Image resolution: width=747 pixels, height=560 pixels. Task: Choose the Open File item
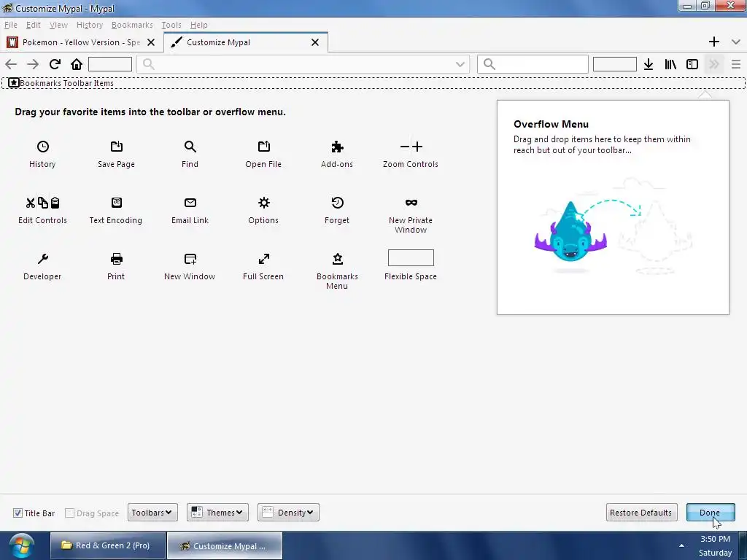pyautogui.click(x=263, y=154)
